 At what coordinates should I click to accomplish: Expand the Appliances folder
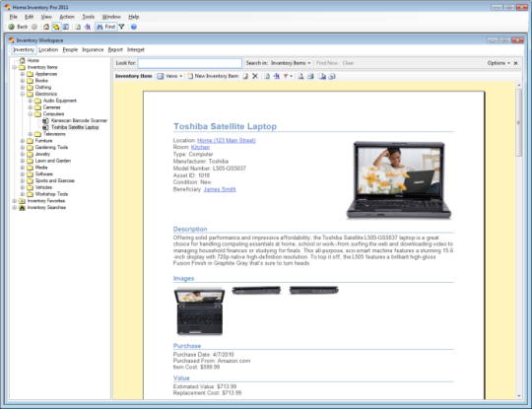22,74
